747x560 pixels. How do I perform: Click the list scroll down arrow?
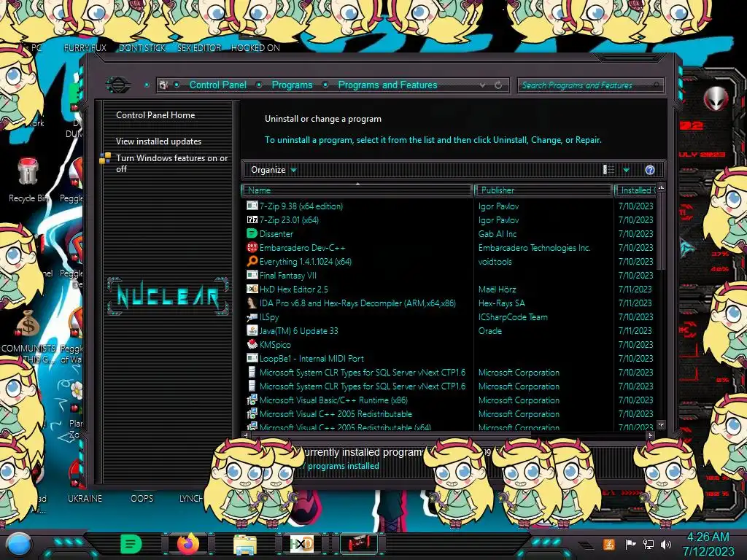pyautogui.click(x=661, y=424)
